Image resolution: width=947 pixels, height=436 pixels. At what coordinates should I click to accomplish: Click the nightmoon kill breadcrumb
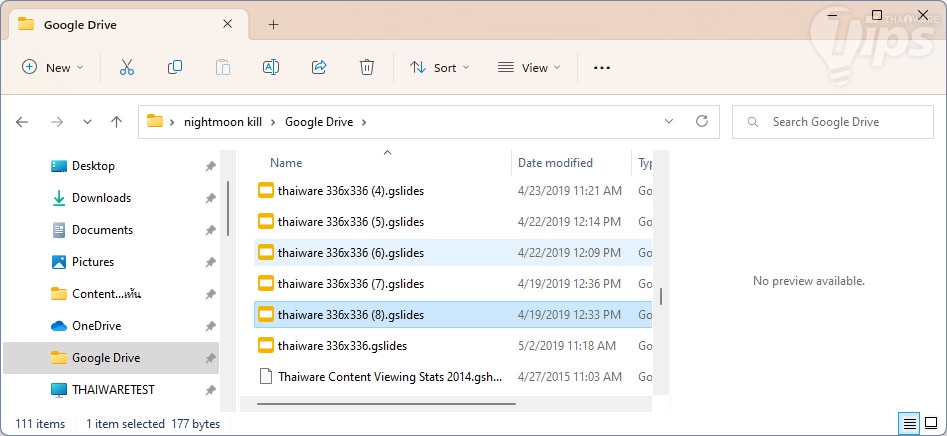[x=223, y=122]
